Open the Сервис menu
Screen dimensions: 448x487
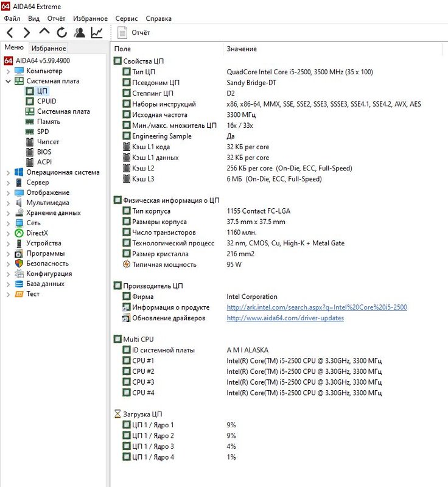127,19
